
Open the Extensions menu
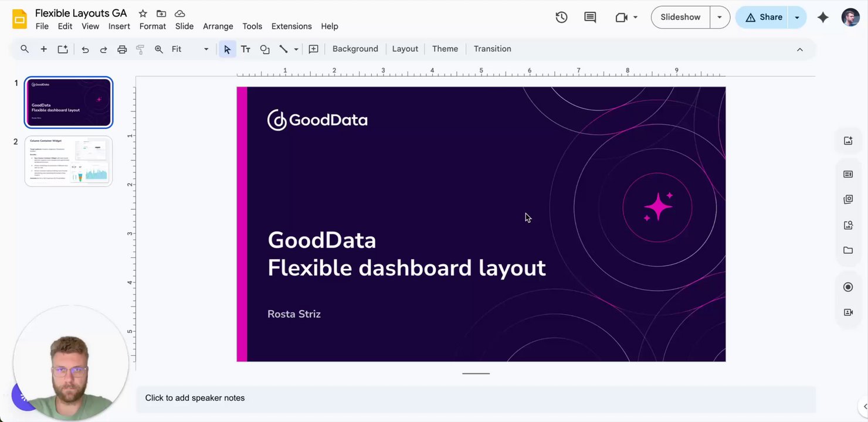tap(291, 26)
